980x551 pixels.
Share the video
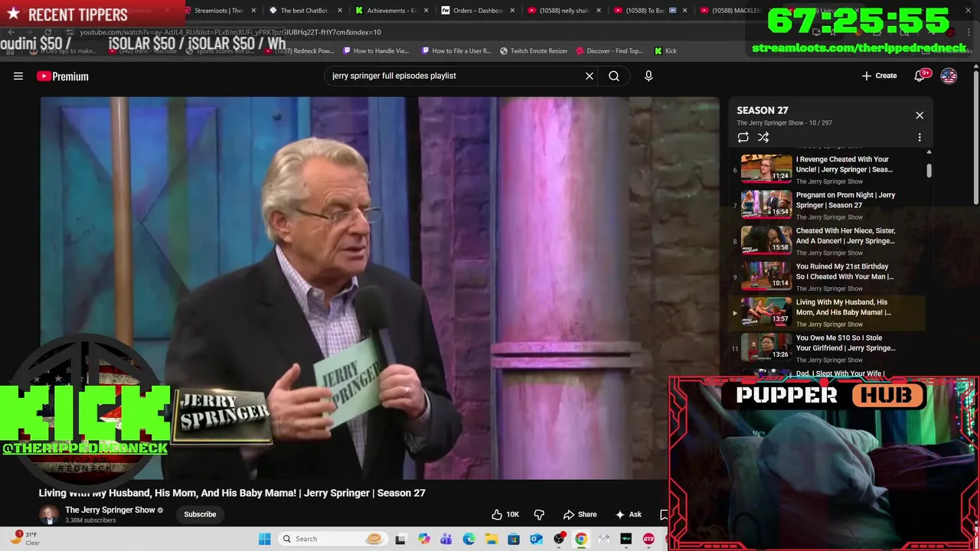(580, 514)
